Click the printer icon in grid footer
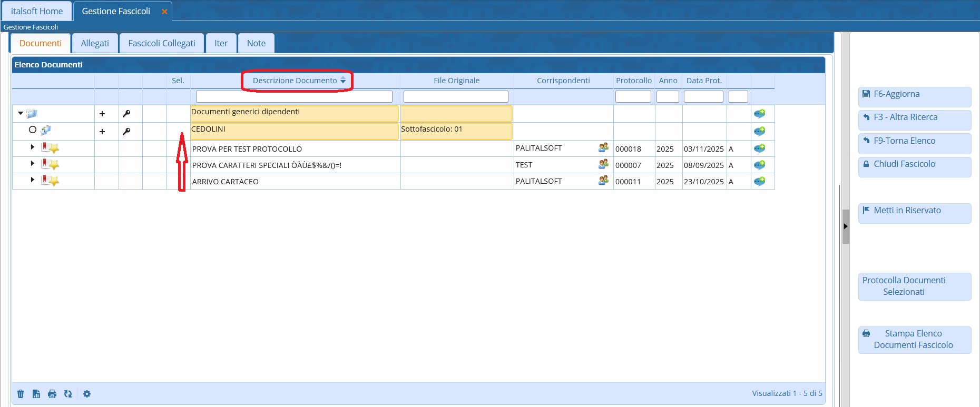 [52, 394]
